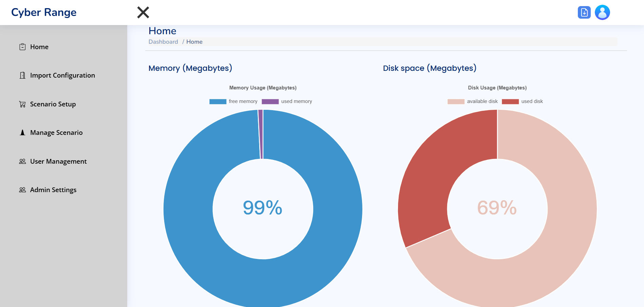Screen dimensions: 644x307
Task: Click the Cyber Range logo title
Action: tap(44, 13)
